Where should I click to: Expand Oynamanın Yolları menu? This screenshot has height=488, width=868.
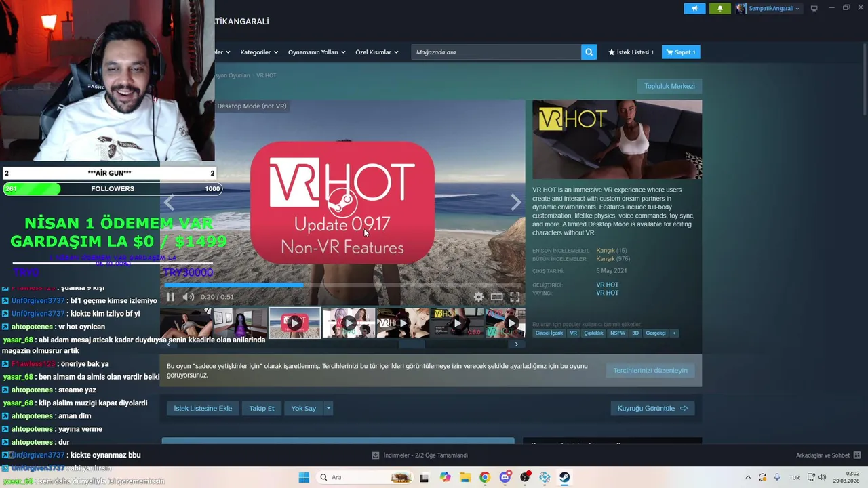(317, 52)
